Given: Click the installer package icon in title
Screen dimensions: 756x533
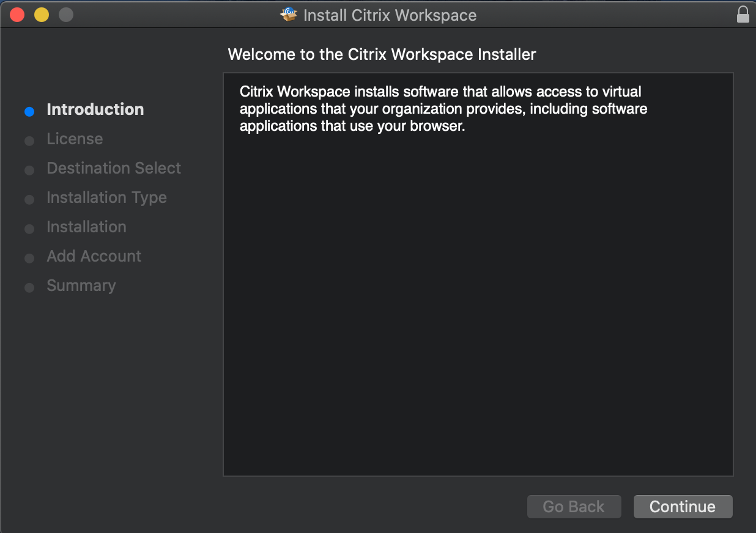Looking at the screenshot, I should point(289,15).
